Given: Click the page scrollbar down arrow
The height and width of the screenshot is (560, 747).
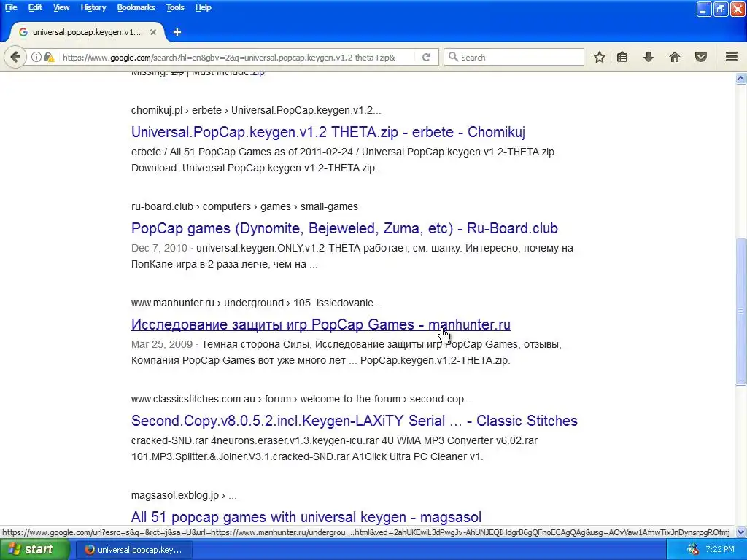Looking at the screenshot, I should coord(741,532).
